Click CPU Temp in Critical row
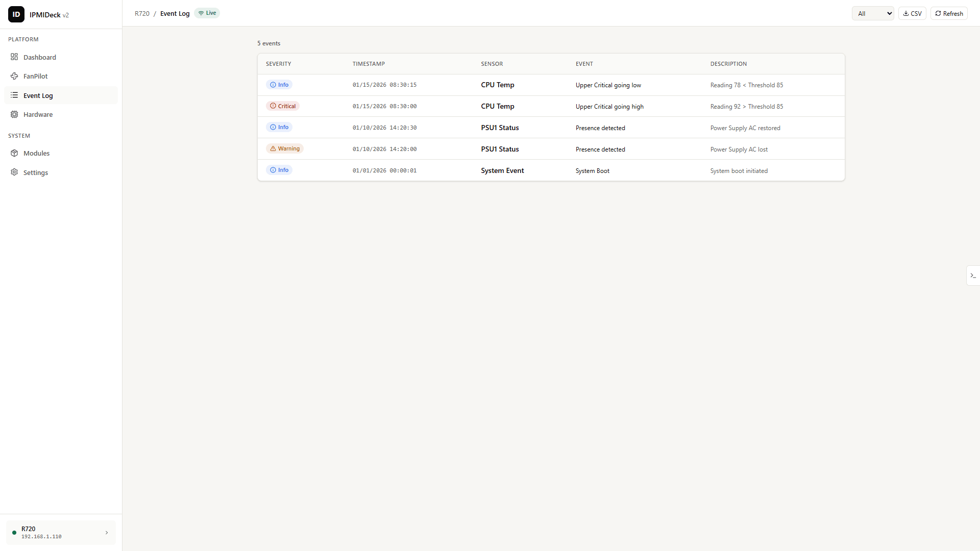Viewport: 980px width, 551px height. pyautogui.click(x=497, y=107)
